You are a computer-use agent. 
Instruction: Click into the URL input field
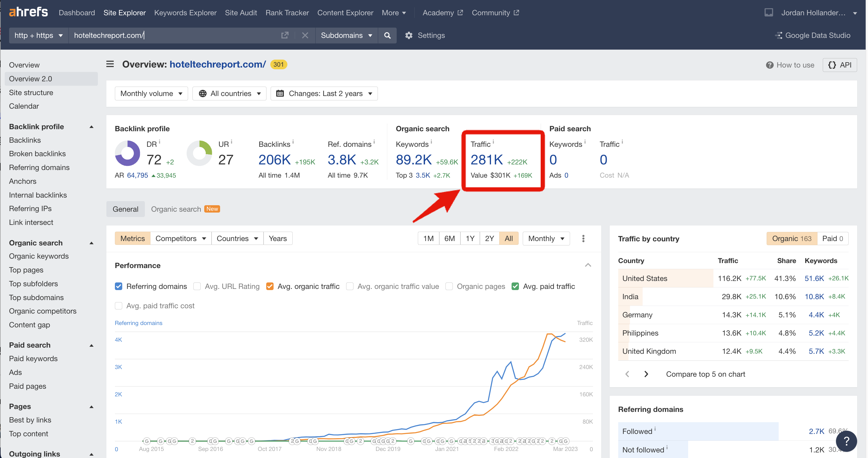point(175,35)
